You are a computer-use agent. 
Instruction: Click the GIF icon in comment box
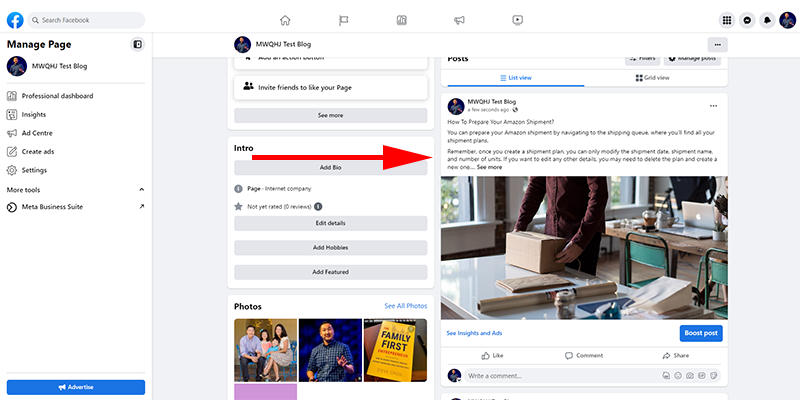tap(702, 376)
